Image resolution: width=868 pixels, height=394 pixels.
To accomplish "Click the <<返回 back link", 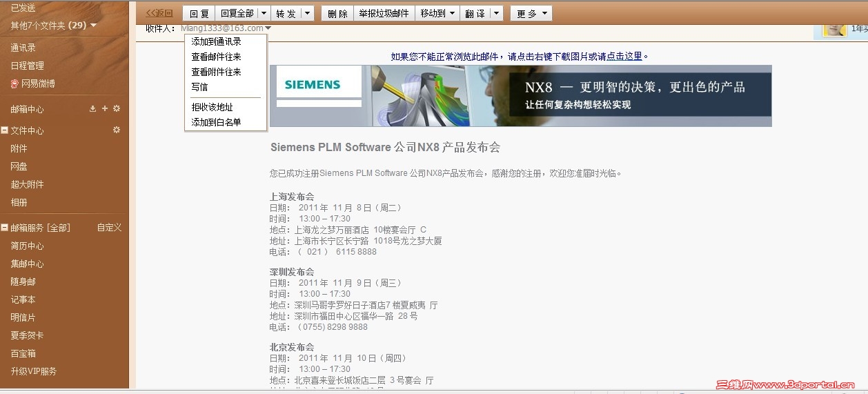I will point(159,13).
